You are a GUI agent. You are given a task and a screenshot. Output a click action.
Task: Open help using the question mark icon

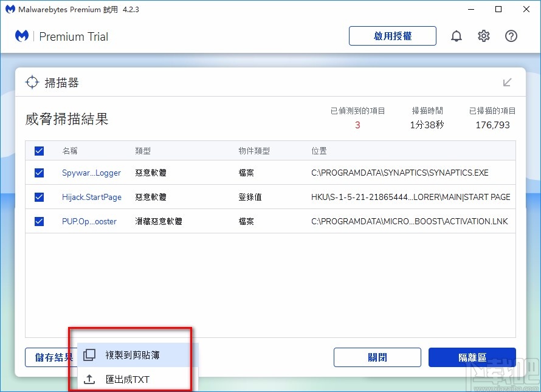click(511, 36)
